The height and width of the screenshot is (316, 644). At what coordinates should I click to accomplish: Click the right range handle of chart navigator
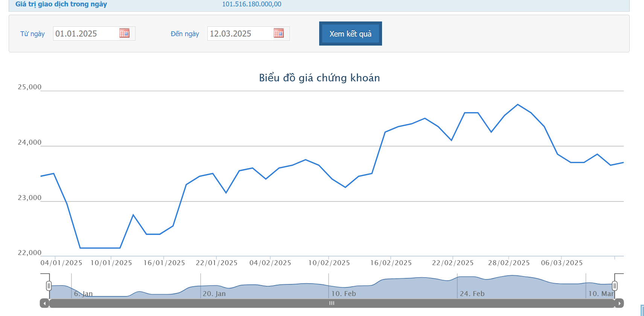pyautogui.click(x=614, y=286)
